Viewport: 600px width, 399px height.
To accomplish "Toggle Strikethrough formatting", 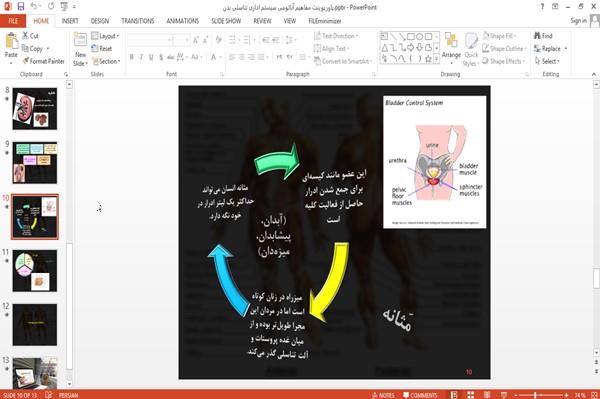I will [x=171, y=57].
